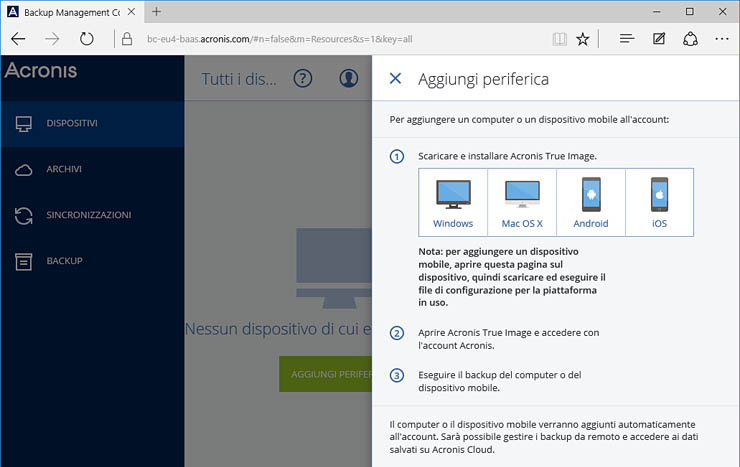Click the Share icon in toolbar
740x467 pixels.
point(690,39)
